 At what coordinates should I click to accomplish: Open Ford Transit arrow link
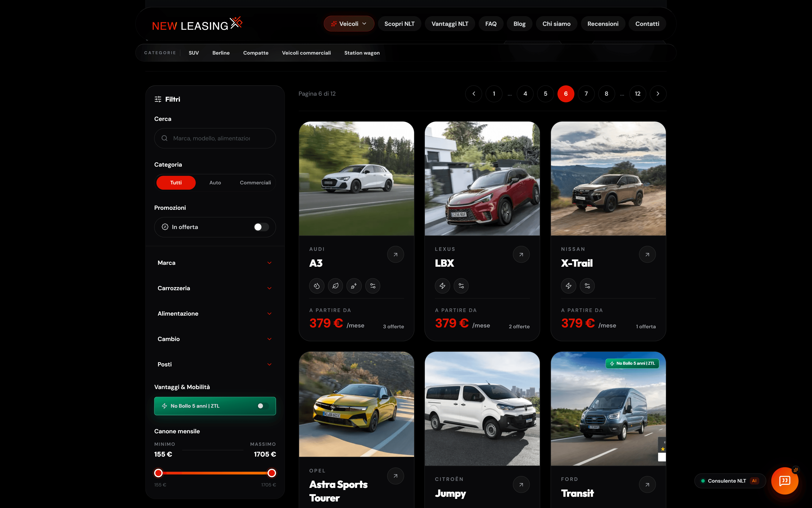[x=647, y=485]
